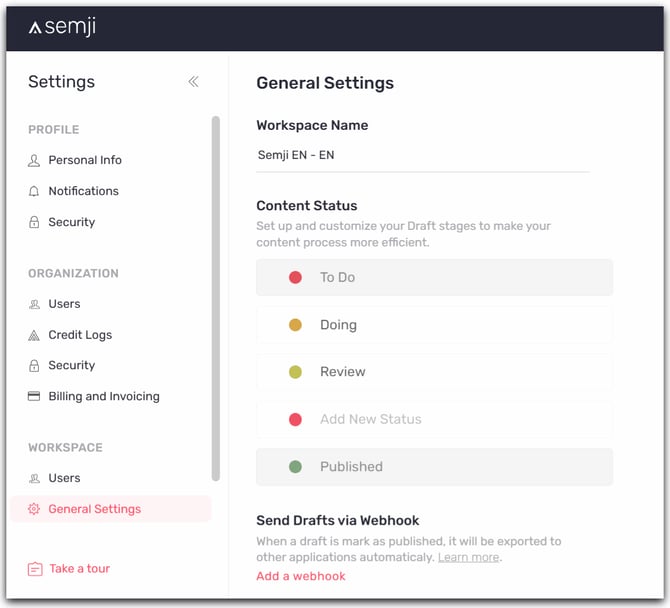Select the Published status row
The width and height of the screenshot is (670, 608).
click(434, 466)
